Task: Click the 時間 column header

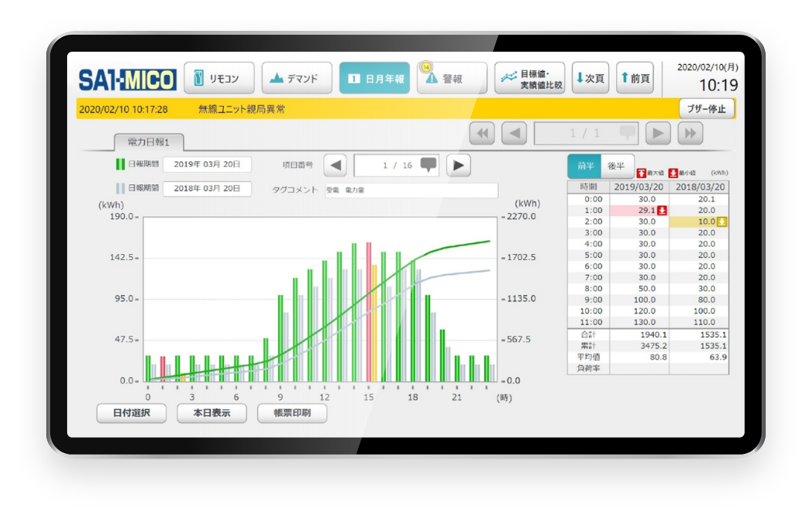Action: coord(589,187)
